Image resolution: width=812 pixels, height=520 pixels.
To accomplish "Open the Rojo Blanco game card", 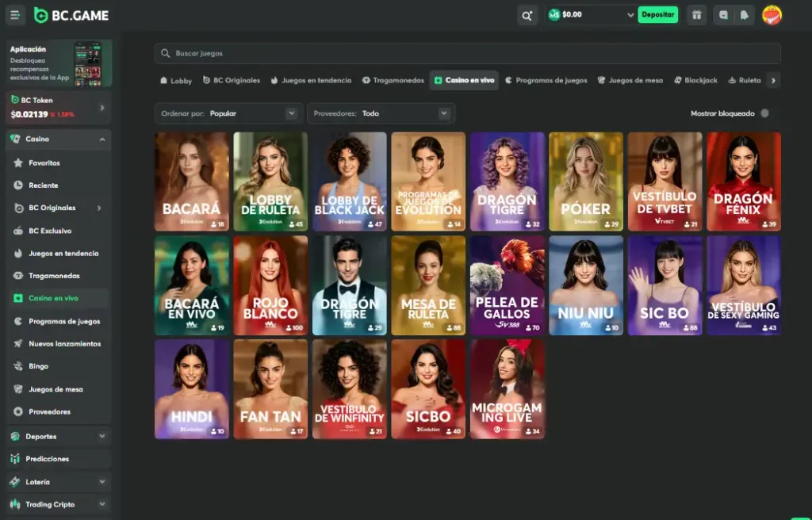I will [270, 285].
